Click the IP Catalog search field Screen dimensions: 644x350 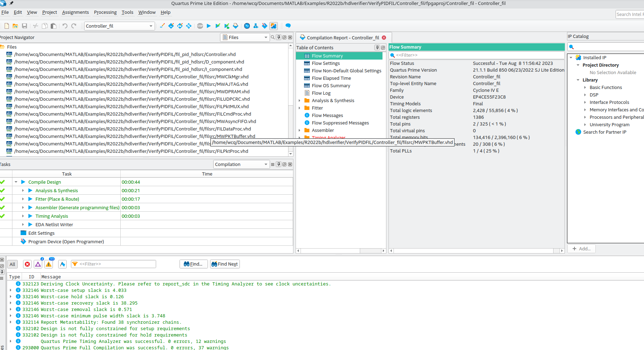[606, 47]
